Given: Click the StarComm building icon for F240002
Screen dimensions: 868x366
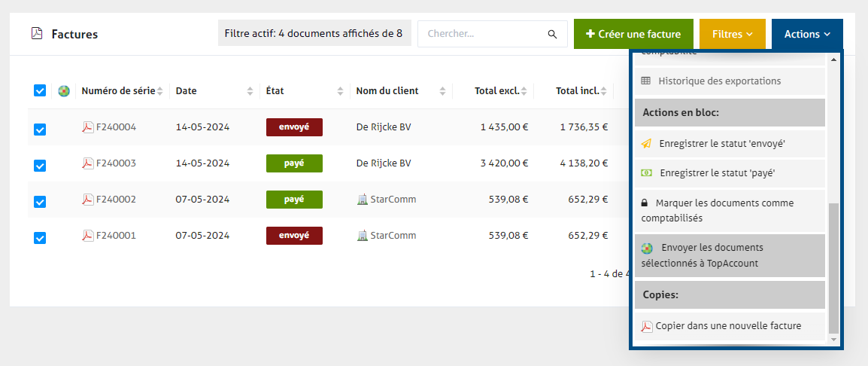Looking at the screenshot, I should point(363,200).
